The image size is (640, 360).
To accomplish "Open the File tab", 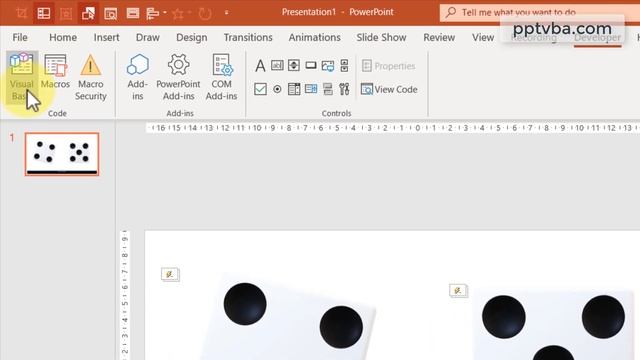I will pos(20,38).
